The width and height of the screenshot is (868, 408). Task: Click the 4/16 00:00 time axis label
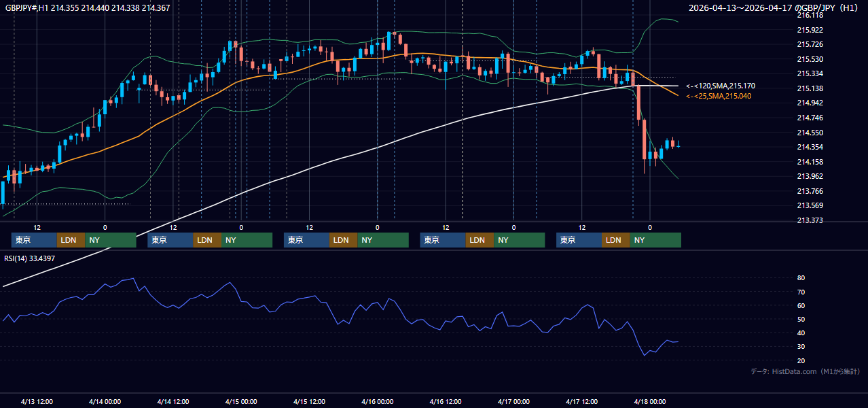pyautogui.click(x=377, y=401)
